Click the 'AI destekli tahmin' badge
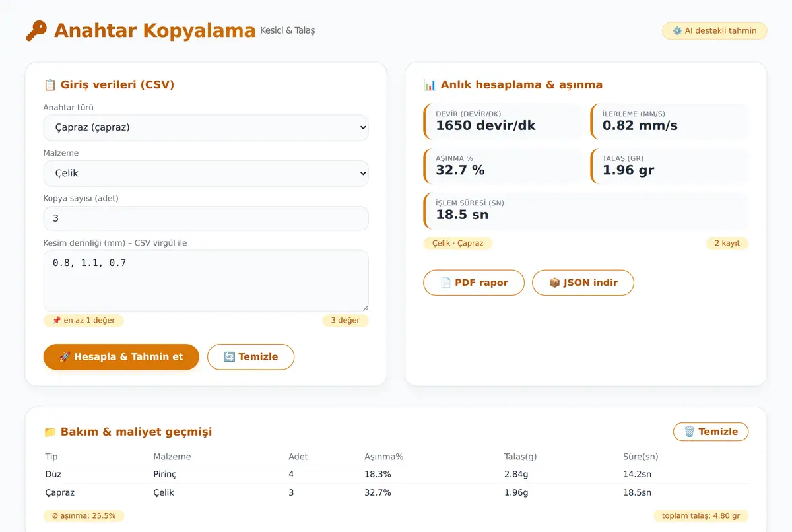Image resolution: width=792 pixels, height=532 pixels. [714, 31]
